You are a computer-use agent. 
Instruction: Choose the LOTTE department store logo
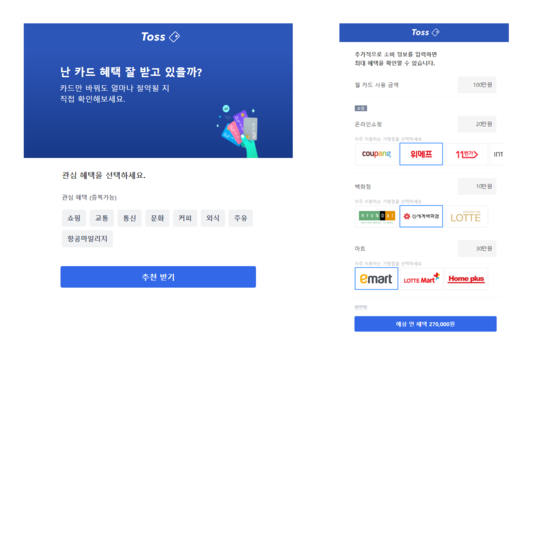[x=466, y=217]
